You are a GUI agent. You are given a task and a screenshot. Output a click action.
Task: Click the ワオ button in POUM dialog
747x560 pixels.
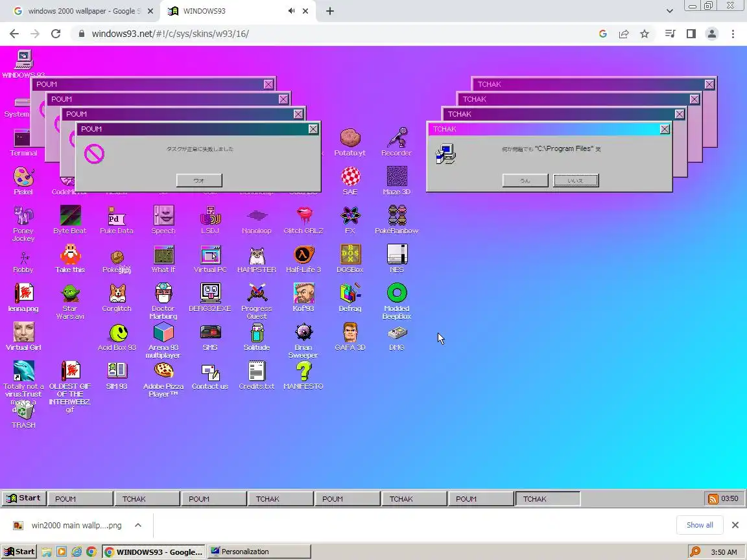coord(199,180)
